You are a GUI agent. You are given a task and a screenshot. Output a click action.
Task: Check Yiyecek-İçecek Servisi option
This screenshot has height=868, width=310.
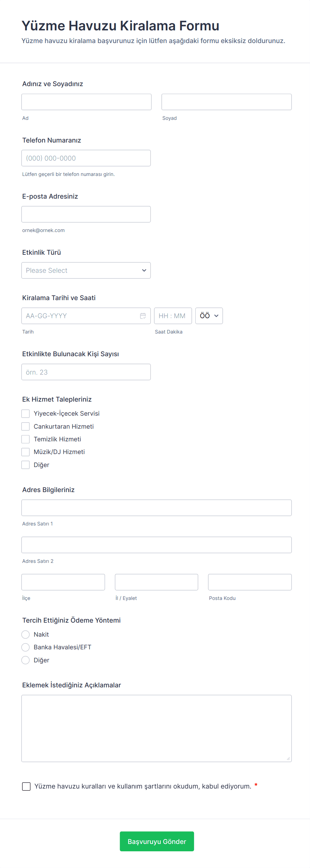26,413
